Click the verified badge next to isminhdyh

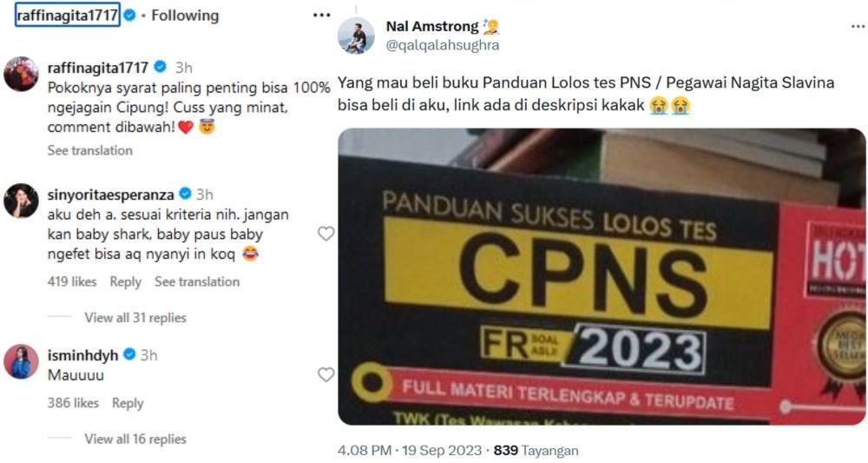pos(129,354)
